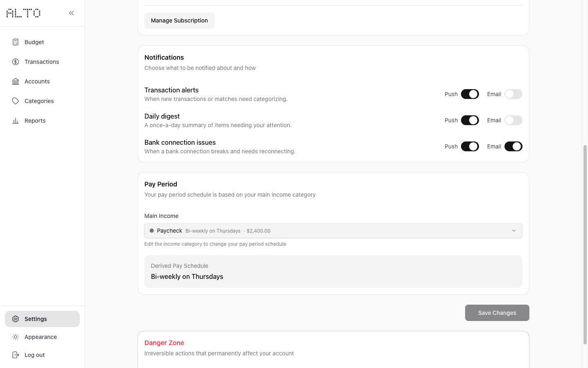Click the 'Daily digest' label
This screenshot has width=588, height=368.
162,116
